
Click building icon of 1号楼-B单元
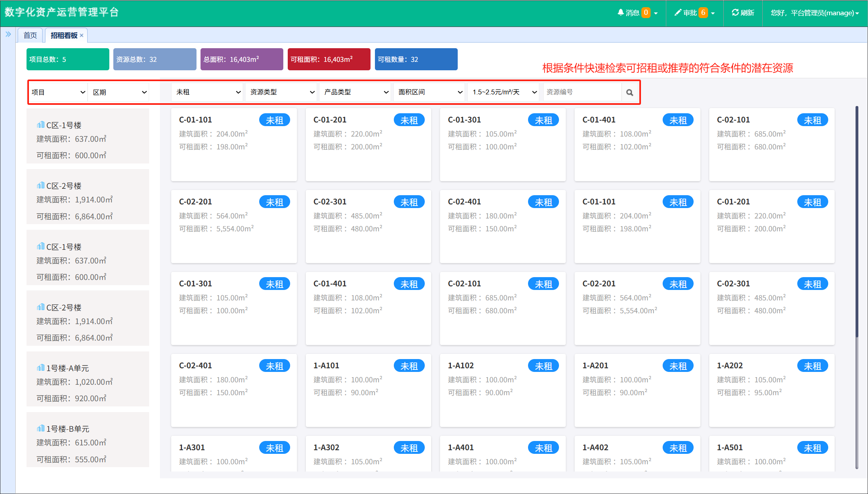pyautogui.click(x=41, y=428)
